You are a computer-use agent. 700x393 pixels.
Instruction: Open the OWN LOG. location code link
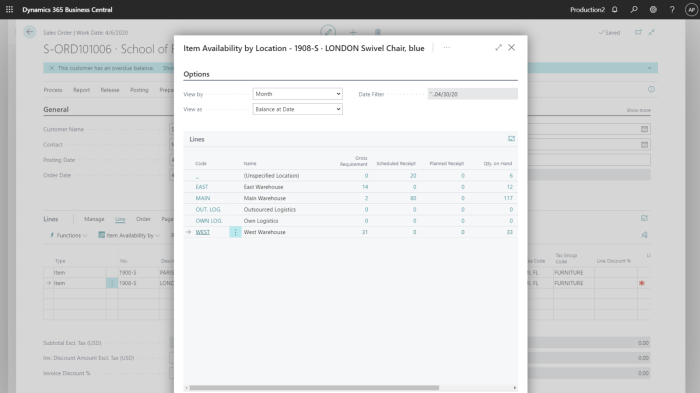[x=209, y=221]
